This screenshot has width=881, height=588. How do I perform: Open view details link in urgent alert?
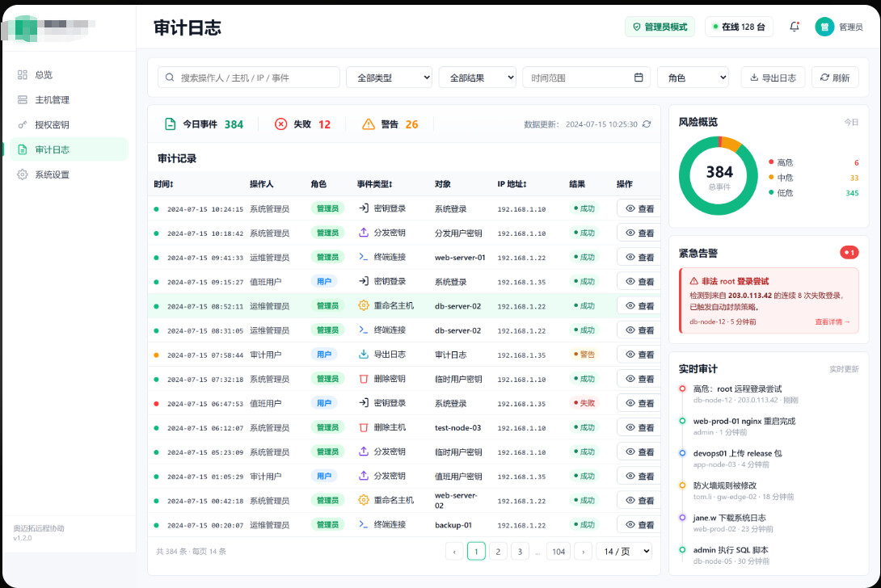point(833,321)
